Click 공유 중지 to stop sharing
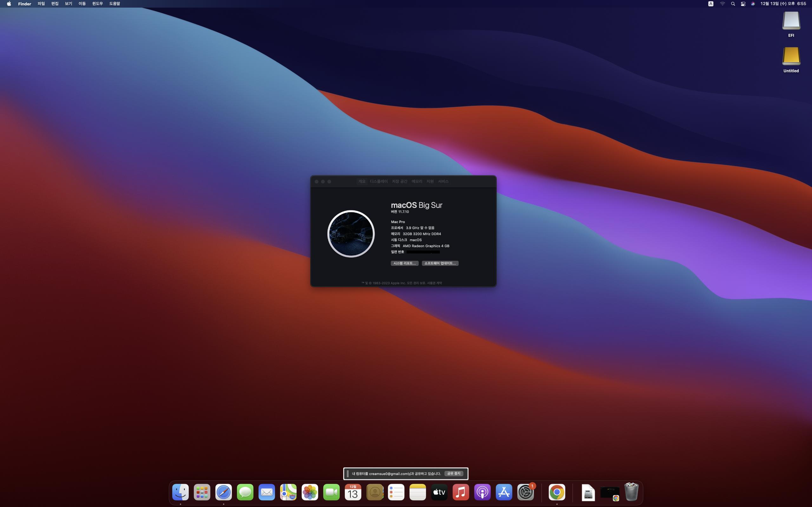 point(454,473)
